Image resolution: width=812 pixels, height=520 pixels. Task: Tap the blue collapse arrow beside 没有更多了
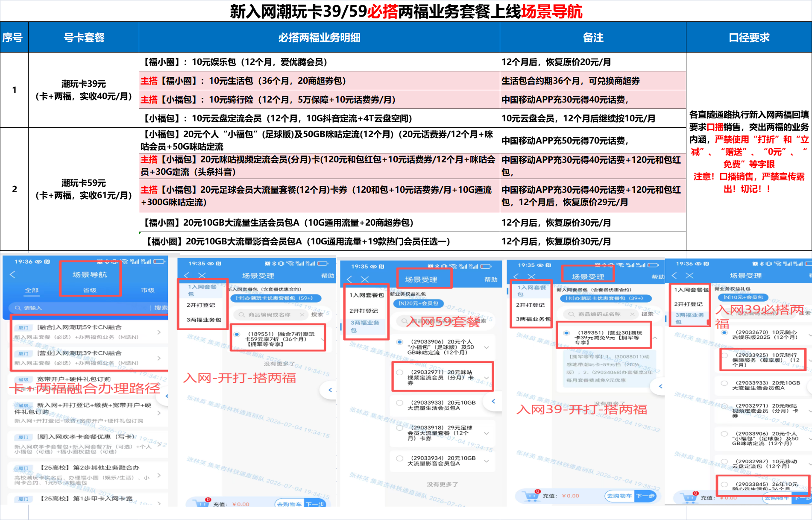(330, 390)
